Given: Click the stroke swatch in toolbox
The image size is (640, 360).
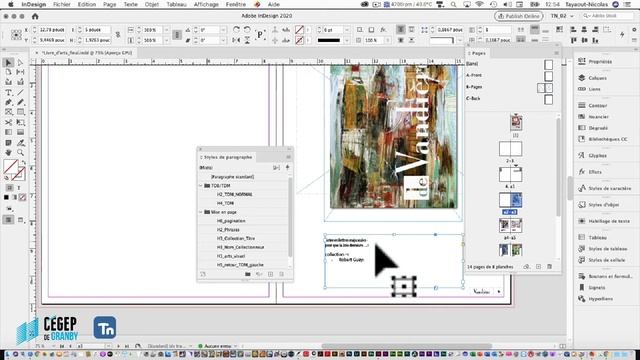Looking at the screenshot, I should 18,174.
